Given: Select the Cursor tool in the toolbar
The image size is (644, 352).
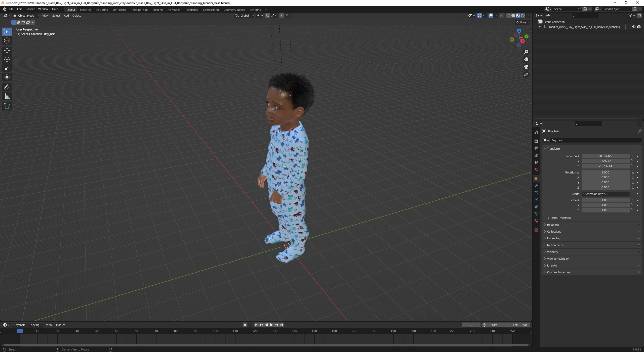Looking at the screenshot, I should pyautogui.click(x=7, y=40).
